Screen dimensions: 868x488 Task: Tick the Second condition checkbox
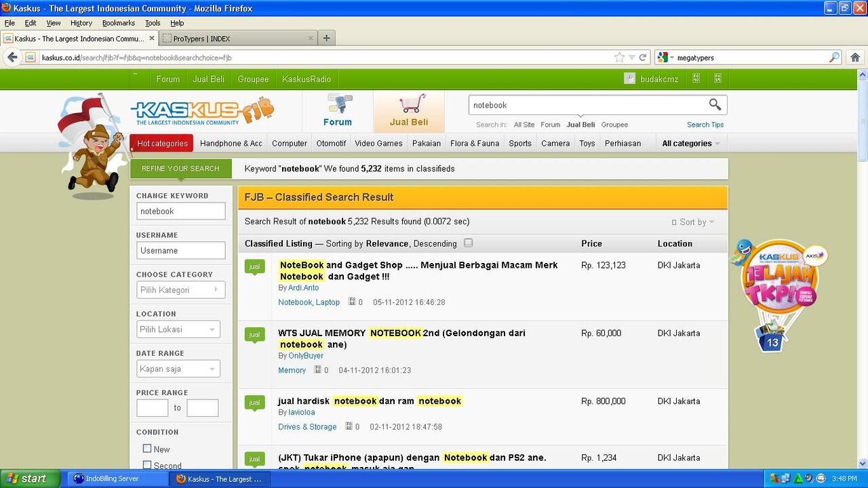pyautogui.click(x=147, y=465)
